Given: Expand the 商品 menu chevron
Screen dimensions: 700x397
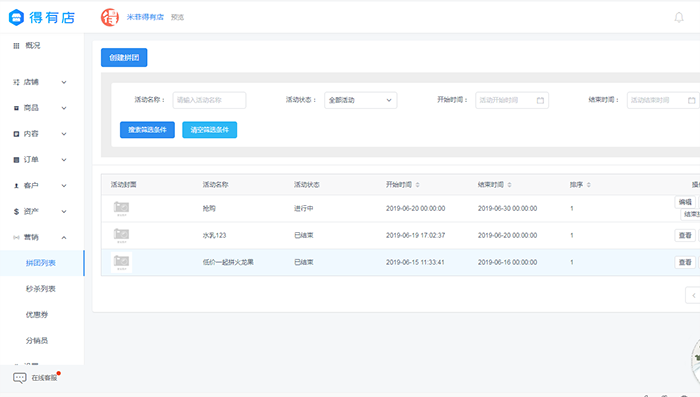Looking at the screenshot, I should click(x=64, y=108).
